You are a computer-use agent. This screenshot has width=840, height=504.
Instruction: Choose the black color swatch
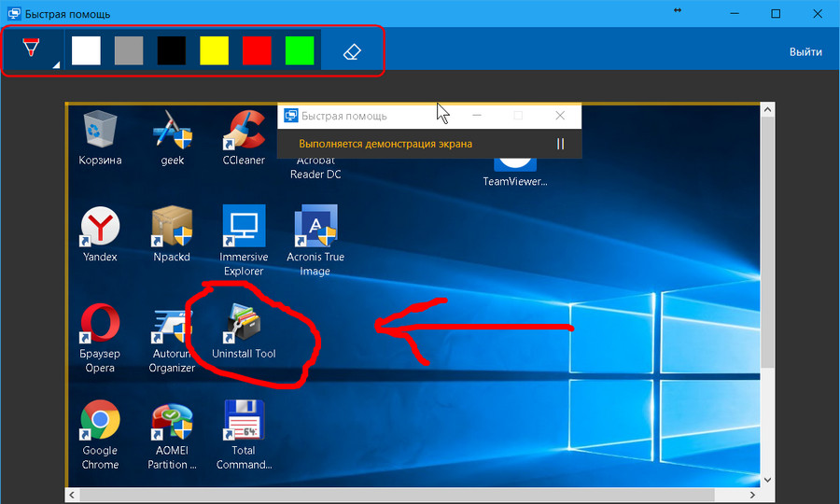(172, 51)
